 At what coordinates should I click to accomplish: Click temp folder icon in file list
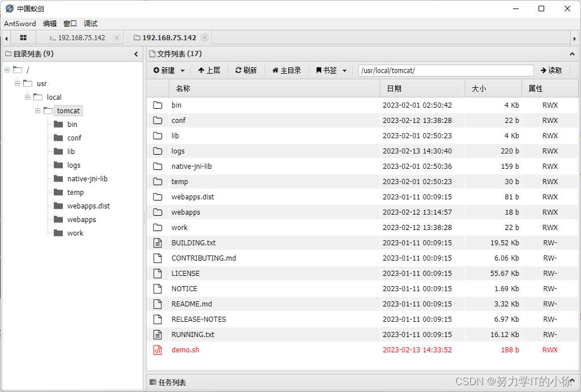coord(157,181)
